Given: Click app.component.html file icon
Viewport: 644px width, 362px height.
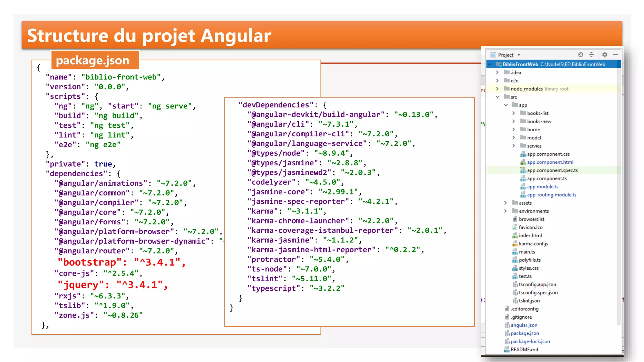Looking at the screenshot, I should pyautogui.click(x=523, y=162).
